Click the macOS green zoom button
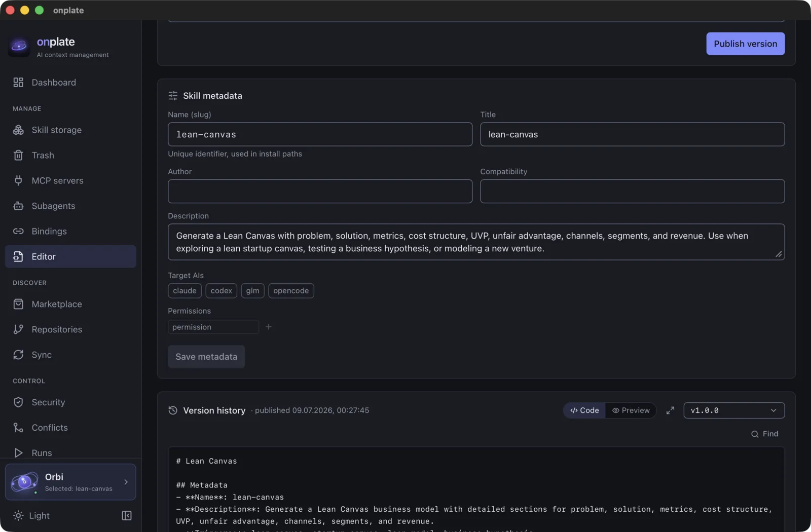 [x=39, y=10]
